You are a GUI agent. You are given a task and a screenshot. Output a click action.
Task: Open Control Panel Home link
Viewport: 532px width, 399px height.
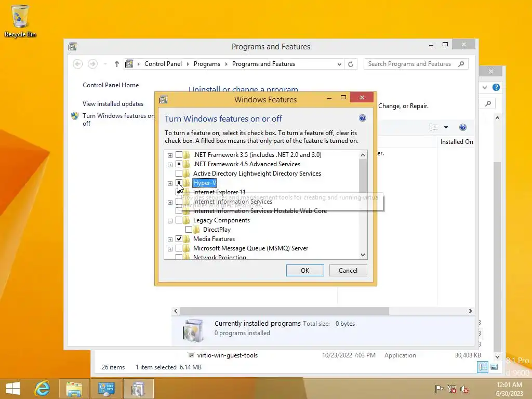click(x=111, y=85)
